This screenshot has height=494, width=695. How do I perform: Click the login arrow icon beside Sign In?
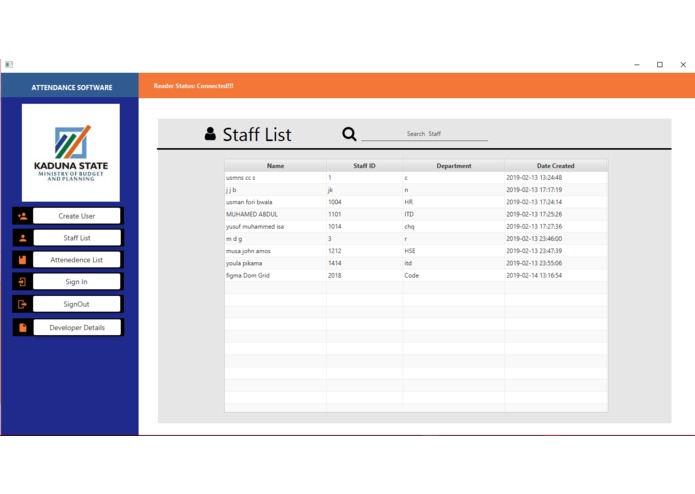(x=23, y=282)
